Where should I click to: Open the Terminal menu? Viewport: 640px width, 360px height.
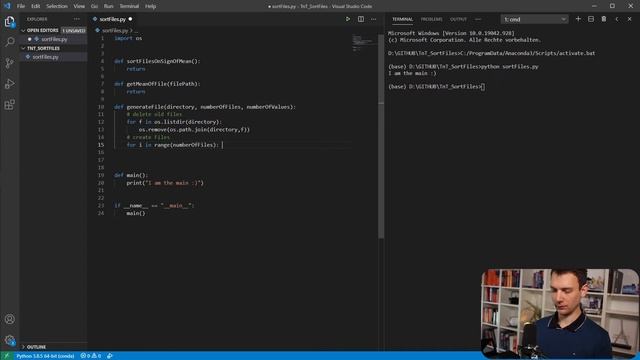pyautogui.click(x=129, y=6)
